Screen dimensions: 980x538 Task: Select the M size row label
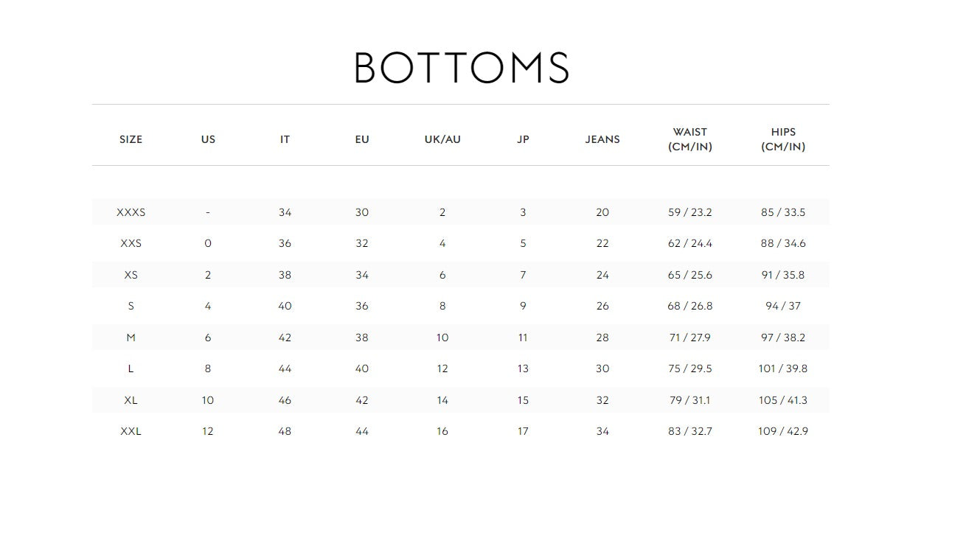point(131,338)
